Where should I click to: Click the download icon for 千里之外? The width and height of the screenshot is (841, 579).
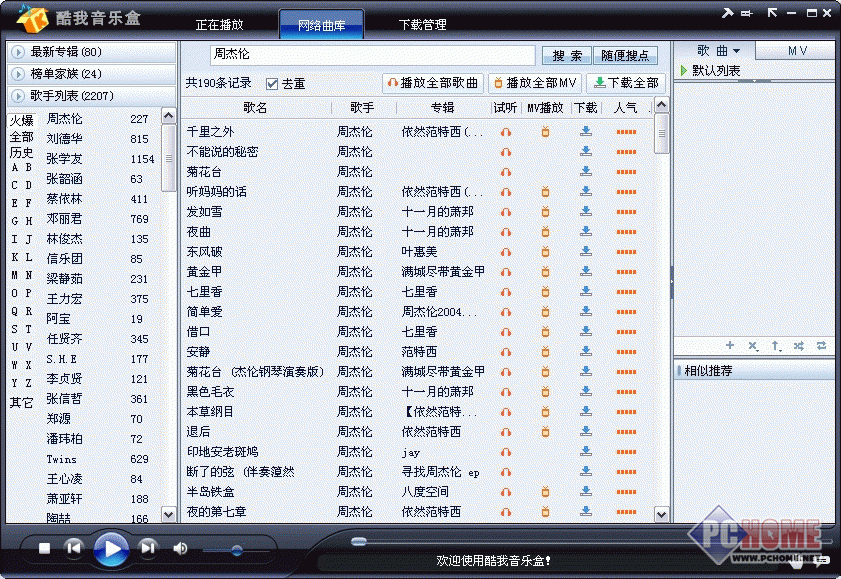point(586,131)
